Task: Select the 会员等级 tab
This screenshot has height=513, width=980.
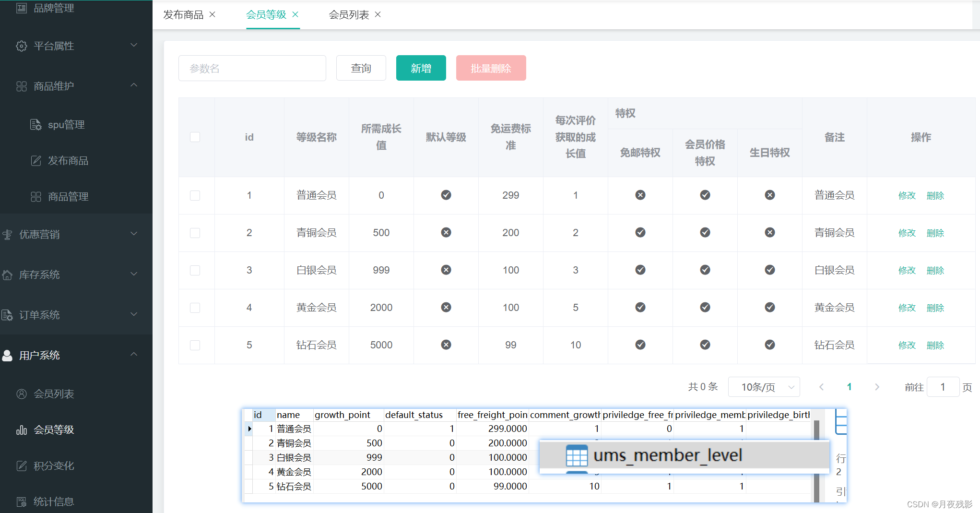Action: [x=266, y=15]
